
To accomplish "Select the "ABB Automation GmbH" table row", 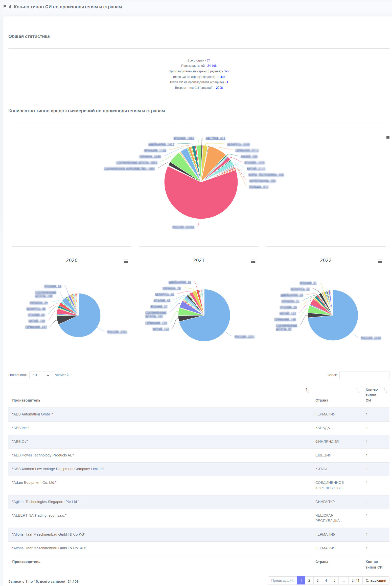I will [199, 414].
